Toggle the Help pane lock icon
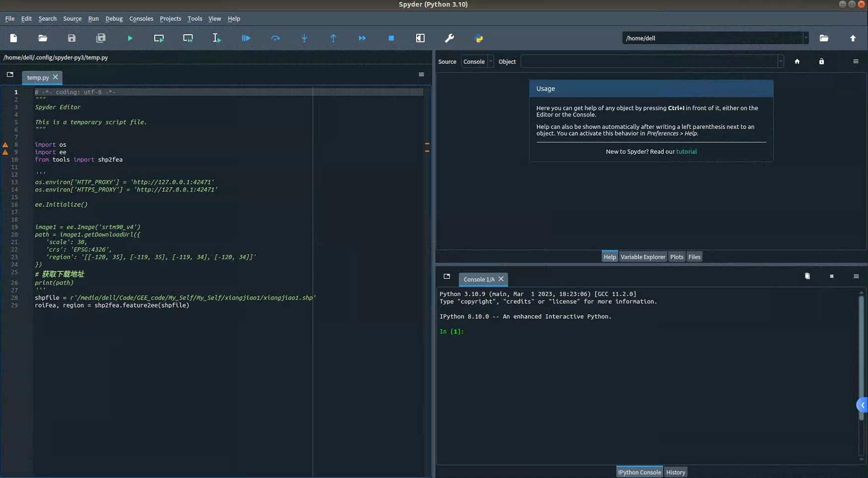The image size is (868, 478). click(821, 61)
